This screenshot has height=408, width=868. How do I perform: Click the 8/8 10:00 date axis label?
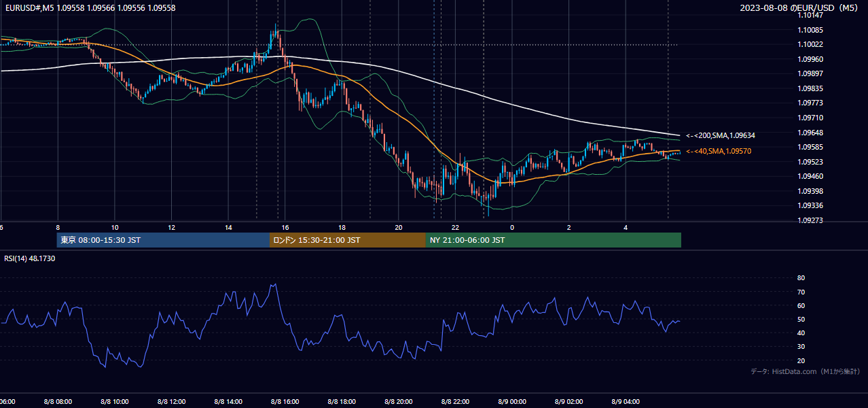pos(115,402)
